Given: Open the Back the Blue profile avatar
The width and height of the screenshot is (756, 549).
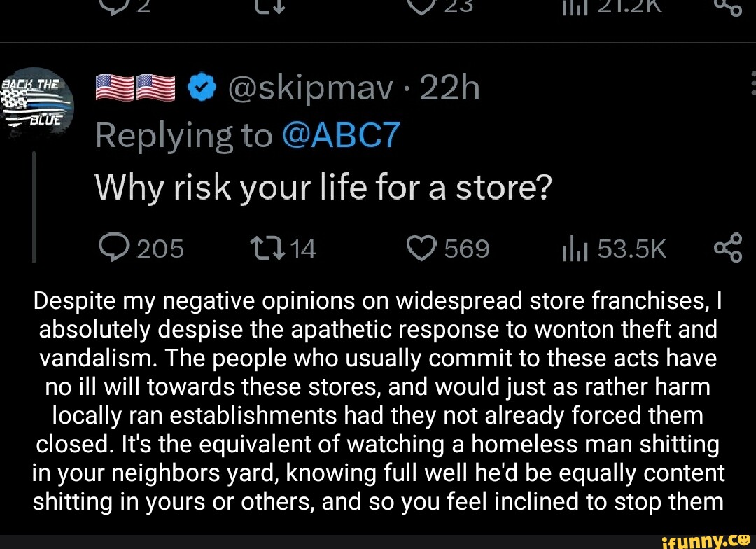Looking at the screenshot, I should 36,101.
